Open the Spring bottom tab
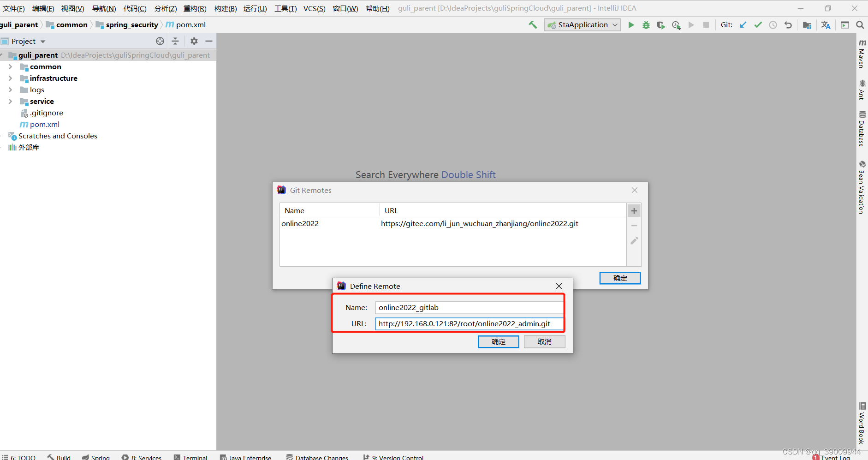The width and height of the screenshot is (868, 460). pyautogui.click(x=95, y=457)
